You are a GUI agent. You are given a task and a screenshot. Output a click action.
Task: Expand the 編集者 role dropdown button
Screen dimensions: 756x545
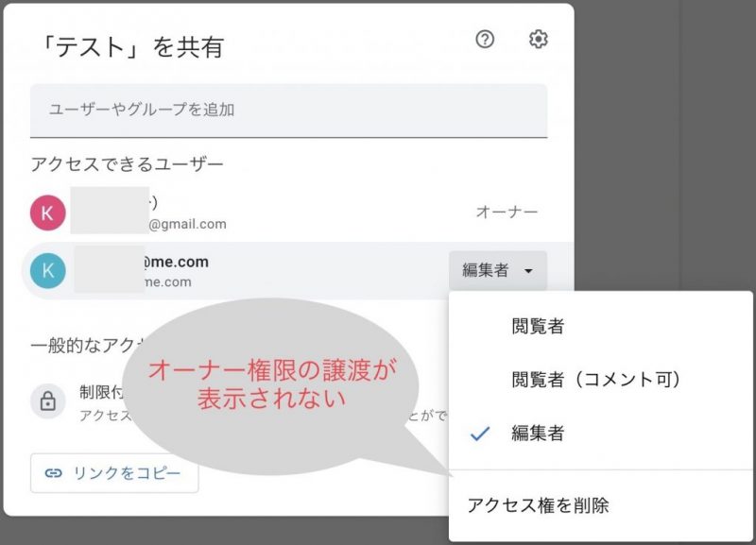(x=498, y=271)
